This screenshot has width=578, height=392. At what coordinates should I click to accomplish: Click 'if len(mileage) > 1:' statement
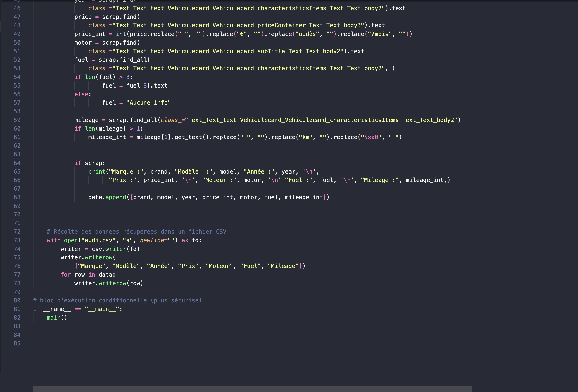click(109, 129)
